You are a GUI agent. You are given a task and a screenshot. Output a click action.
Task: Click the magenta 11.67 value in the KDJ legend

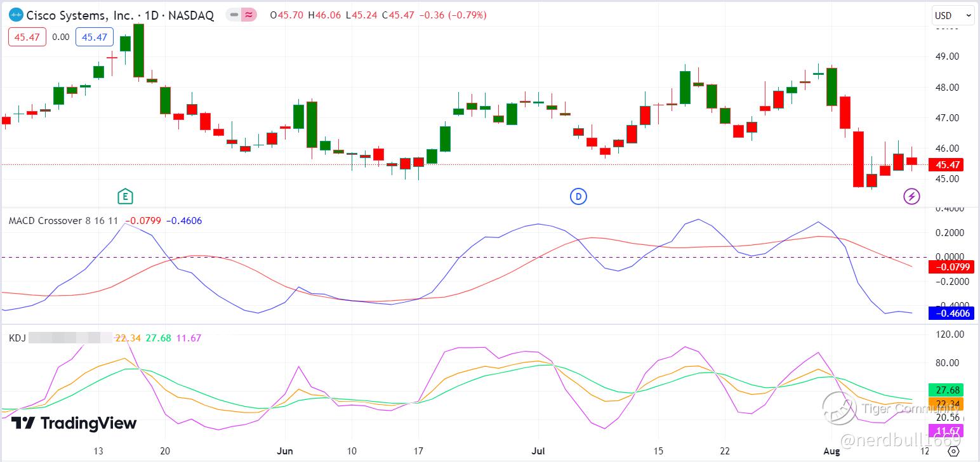click(189, 338)
